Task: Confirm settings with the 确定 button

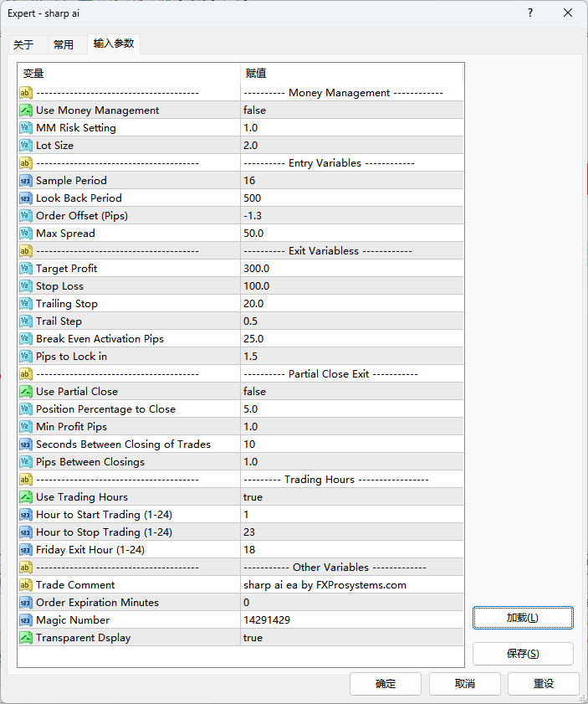Action: (x=386, y=684)
